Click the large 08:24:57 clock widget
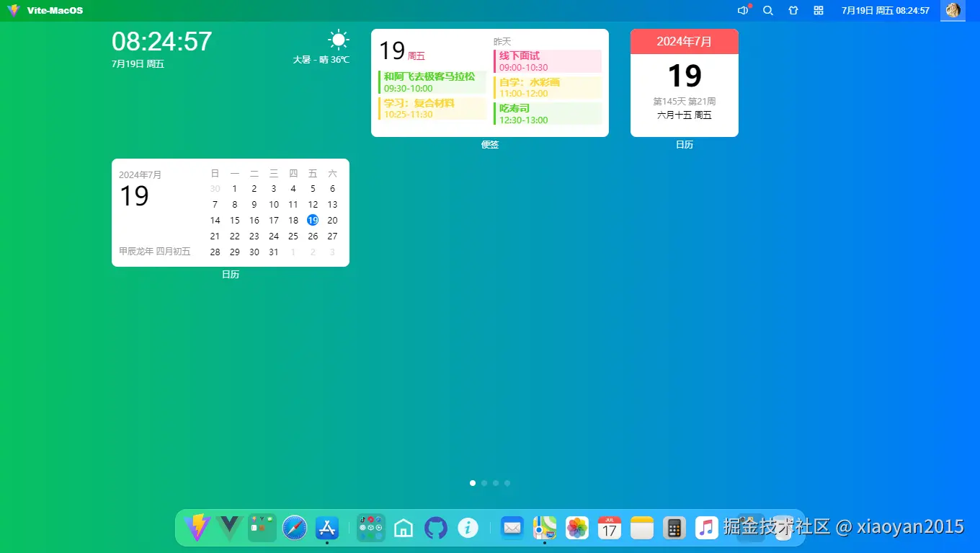The height and width of the screenshot is (553, 980). pyautogui.click(x=162, y=42)
